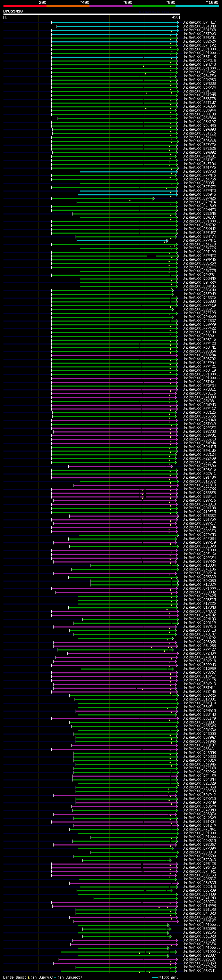Choose the UniRef100_B8AC38 label
Image resolution: width=222 pixels, height=980 pixels.
tap(199, 114)
